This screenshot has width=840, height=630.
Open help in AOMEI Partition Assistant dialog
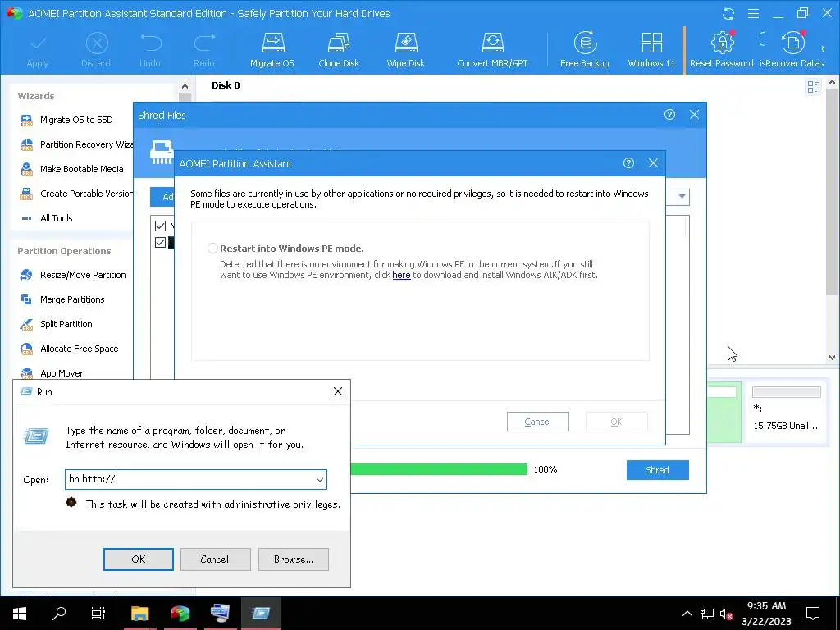(x=628, y=163)
